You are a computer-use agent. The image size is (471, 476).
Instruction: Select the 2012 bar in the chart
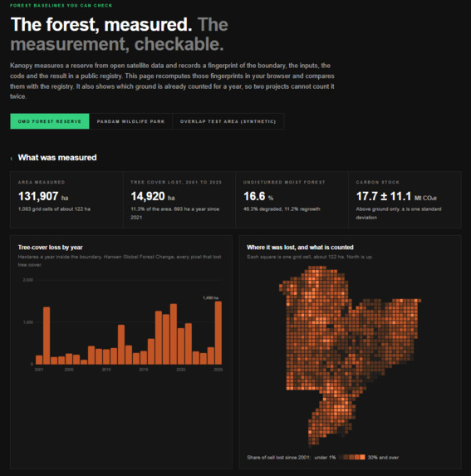coord(121,345)
